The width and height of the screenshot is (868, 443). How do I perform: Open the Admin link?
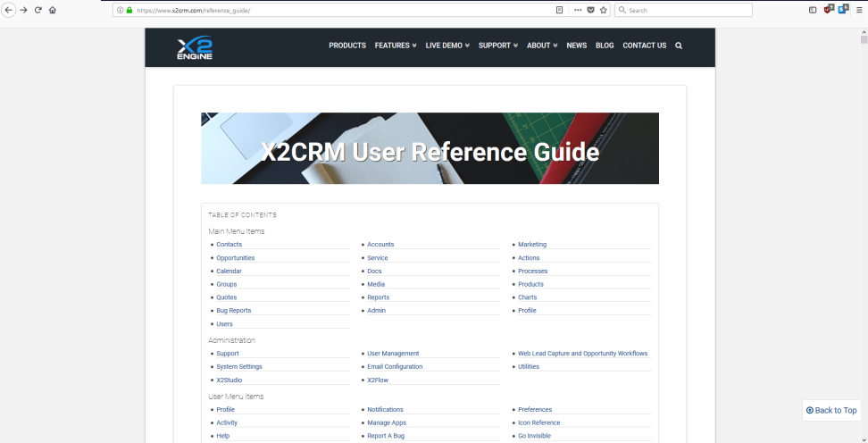click(377, 311)
